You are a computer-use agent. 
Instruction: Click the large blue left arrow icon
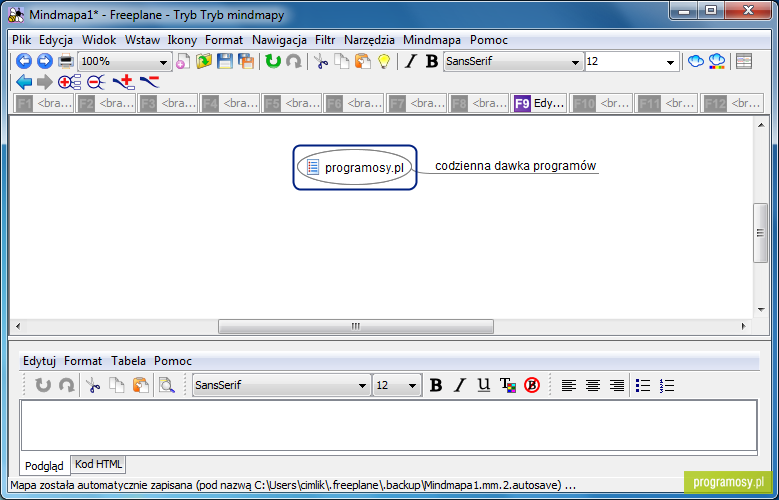pos(23,82)
